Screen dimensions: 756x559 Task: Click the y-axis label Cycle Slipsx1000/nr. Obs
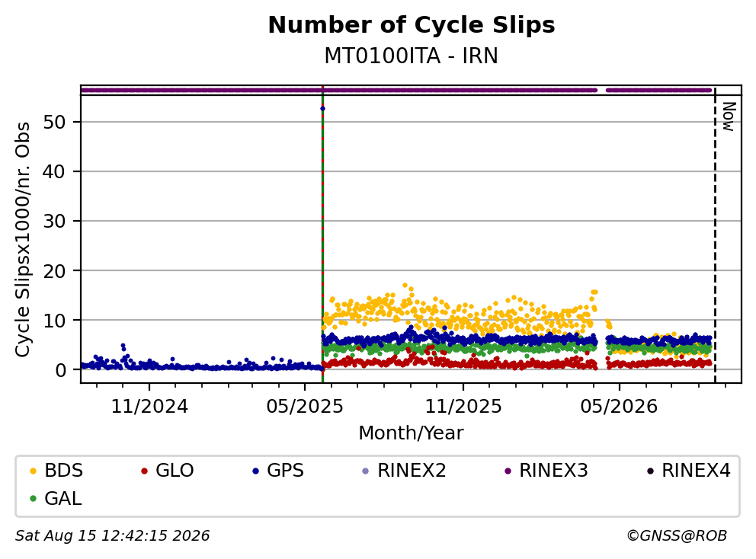coord(22,239)
